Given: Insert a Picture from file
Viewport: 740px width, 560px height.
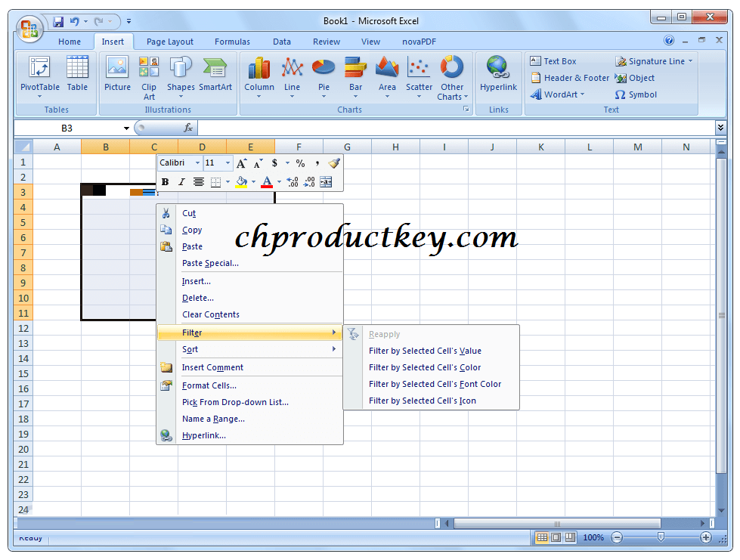Looking at the screenshot, I should pos(117,74).
